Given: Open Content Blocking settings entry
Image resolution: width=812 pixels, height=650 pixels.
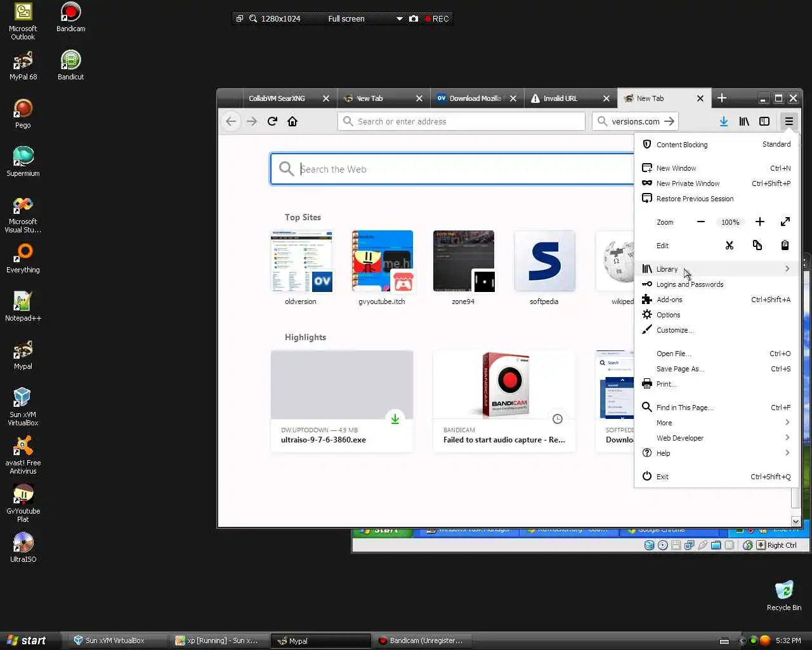Looking at the screenshot, I should click(x=716, y=145).
